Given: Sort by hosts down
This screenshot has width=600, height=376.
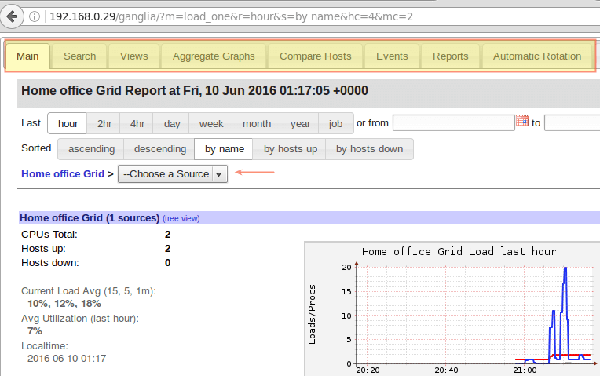Looking at the screenshot, I should point(369,149).
